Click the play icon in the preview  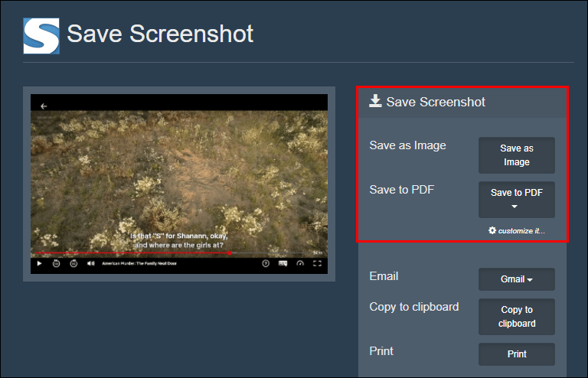[39, 263]
